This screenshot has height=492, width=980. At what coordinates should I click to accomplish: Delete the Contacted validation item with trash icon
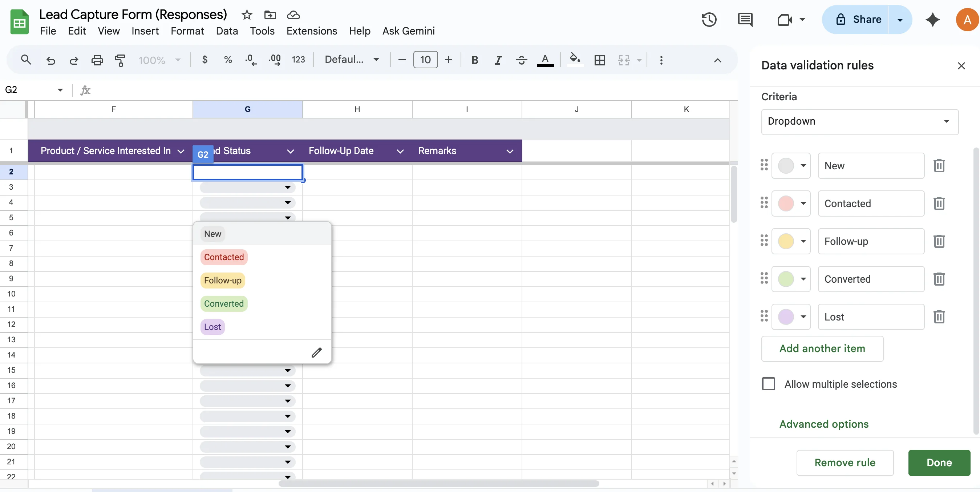(939, 203)
